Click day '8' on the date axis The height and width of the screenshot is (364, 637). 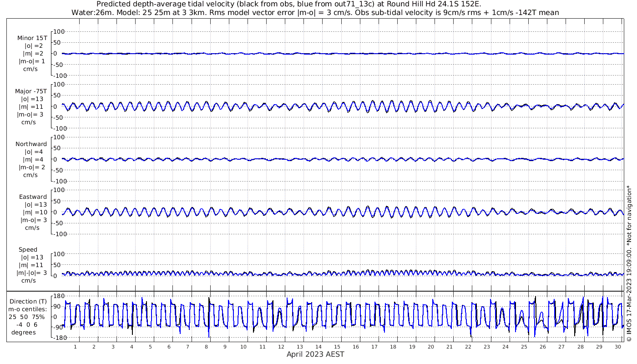point(206,347)
